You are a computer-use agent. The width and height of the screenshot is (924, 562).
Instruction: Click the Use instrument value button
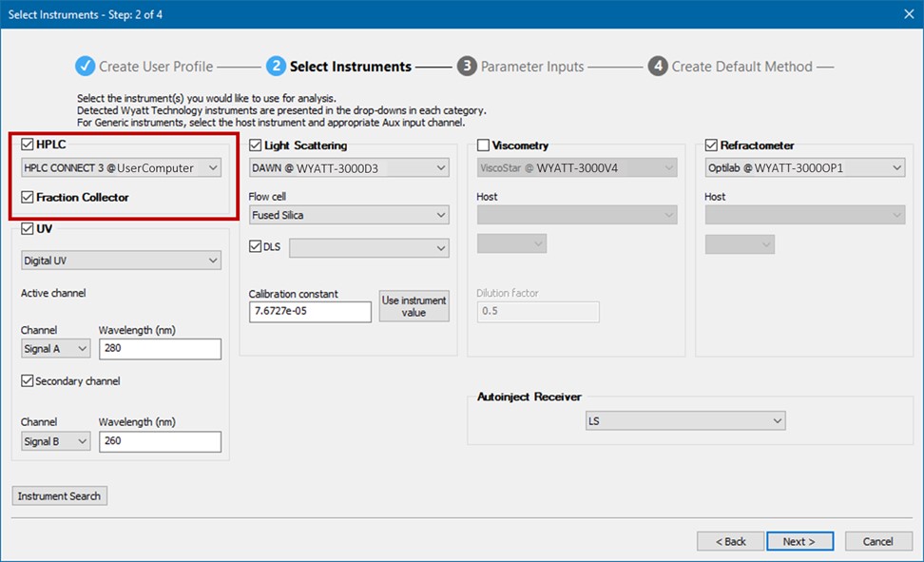tap(414, 306)
